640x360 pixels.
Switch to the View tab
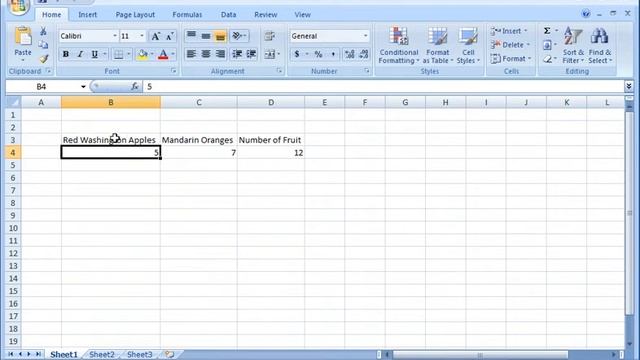302,15
